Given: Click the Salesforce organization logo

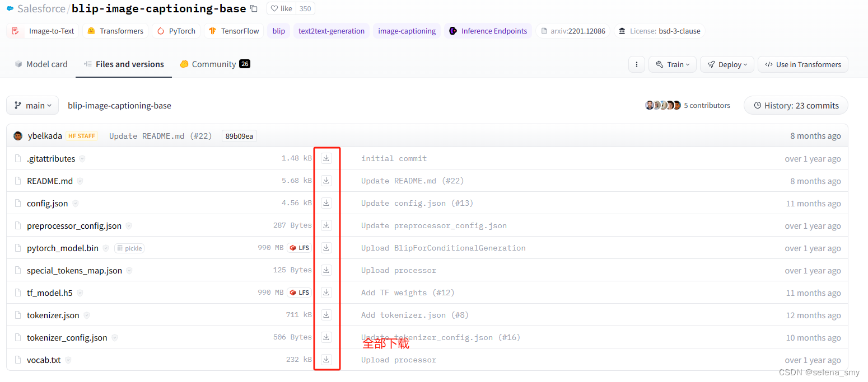Looking at the screenshot, I should click(10, 8).
